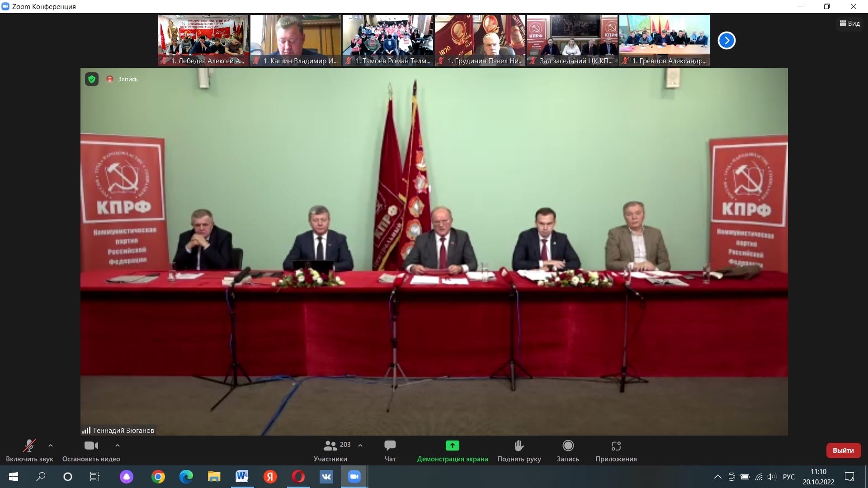The image size is (868, 488).
Task: Open battery status in system tray
Action: pos(745,477)
